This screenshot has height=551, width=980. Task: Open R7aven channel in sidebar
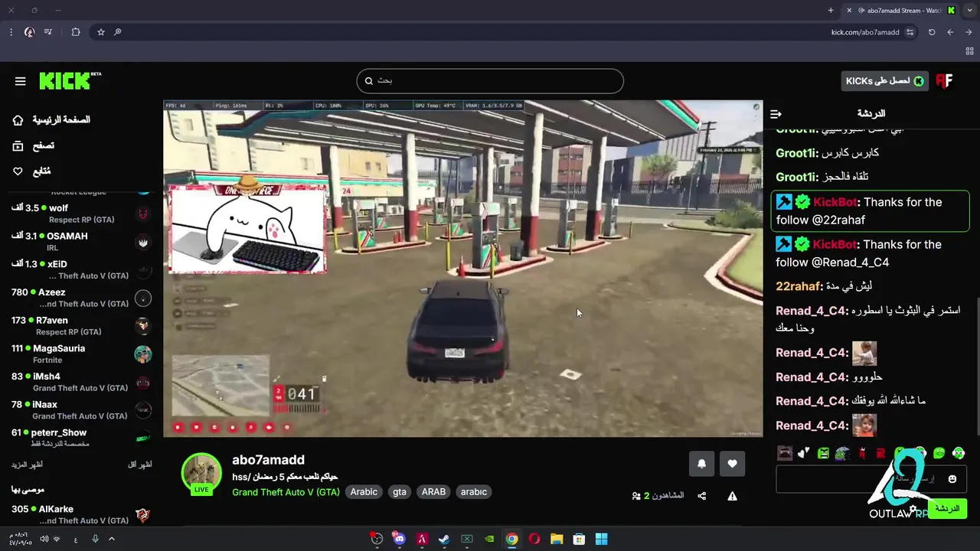point(80,326)
